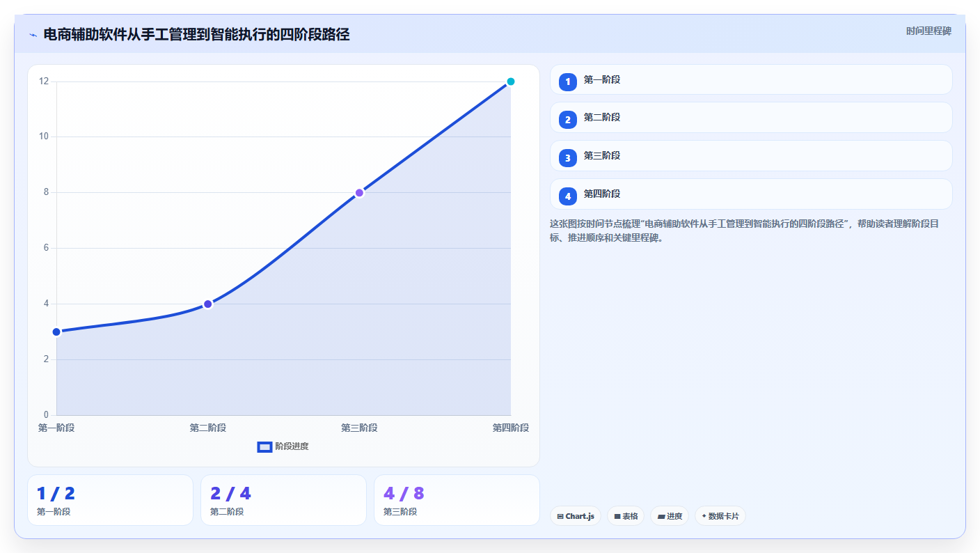Click the y-axis value 10

coord(44,137)
